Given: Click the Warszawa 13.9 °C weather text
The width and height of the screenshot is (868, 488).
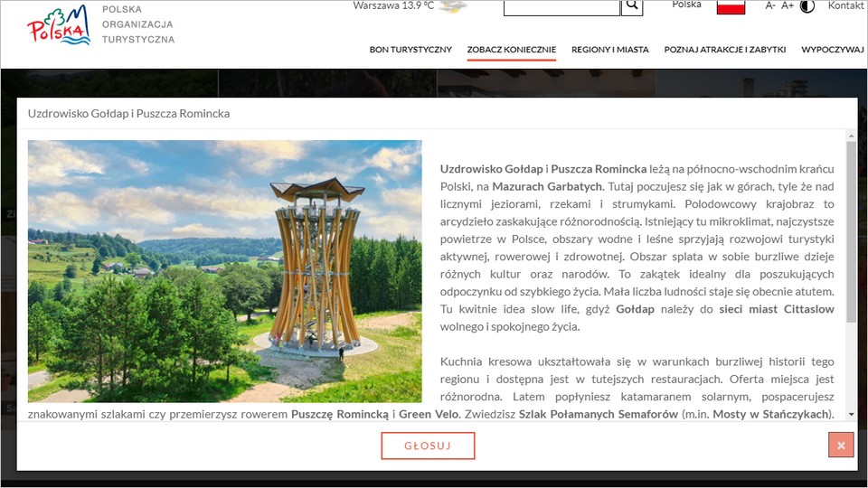Looking at the screenshot, I should point(393,5).
